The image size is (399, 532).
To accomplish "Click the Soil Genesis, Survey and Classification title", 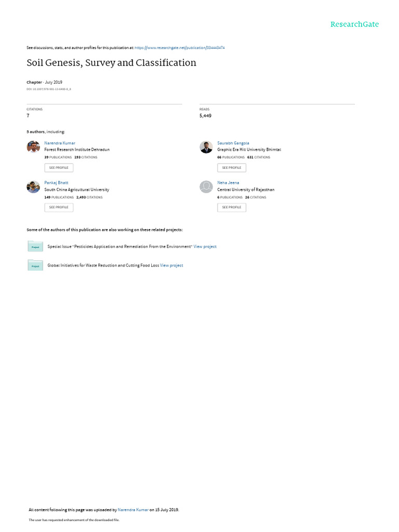I will click(111, 63).
